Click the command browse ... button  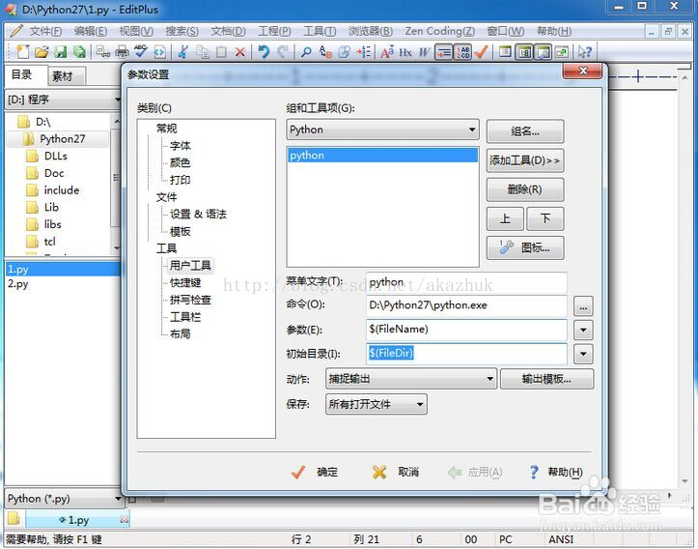coord(583,306)
